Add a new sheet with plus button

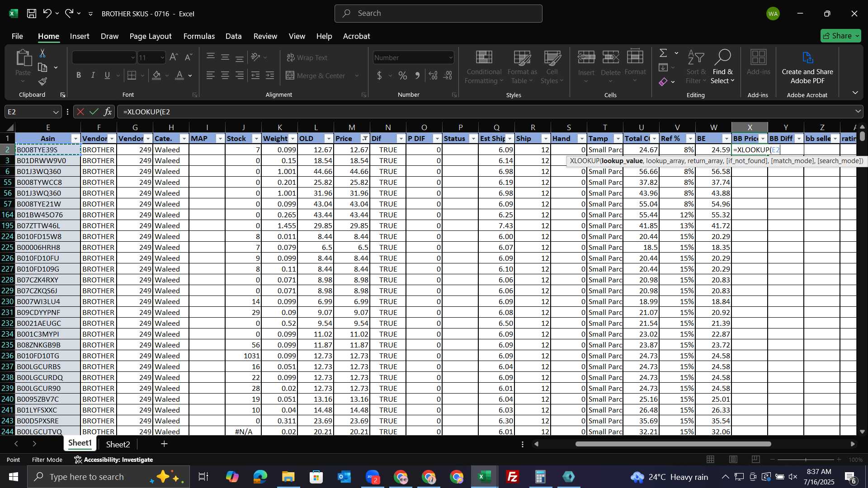tap(164, 444)
